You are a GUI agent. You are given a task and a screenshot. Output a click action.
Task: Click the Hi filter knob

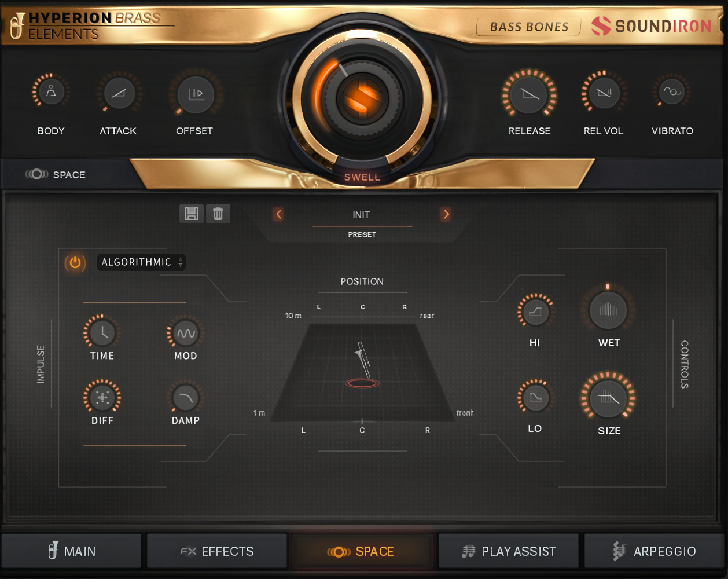click(535, 312)
